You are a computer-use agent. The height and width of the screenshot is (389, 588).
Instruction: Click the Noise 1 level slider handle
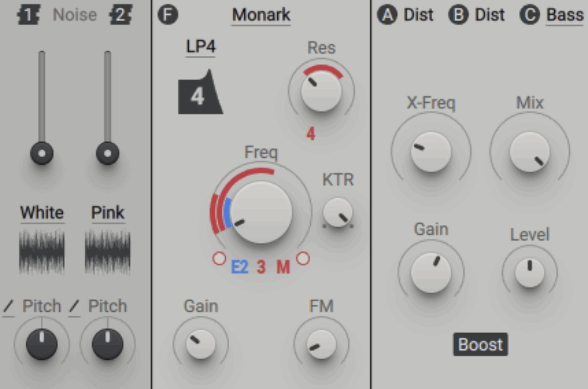coord(42,153)
